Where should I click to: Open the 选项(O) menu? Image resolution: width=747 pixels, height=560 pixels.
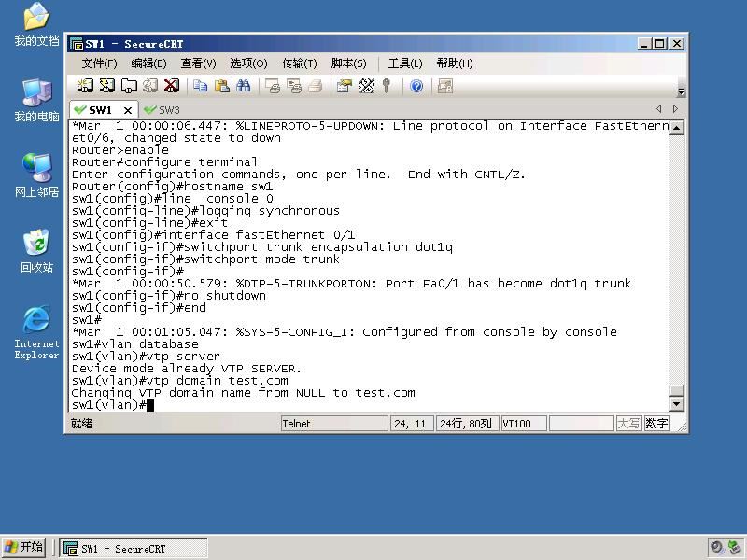coord(248,63)
